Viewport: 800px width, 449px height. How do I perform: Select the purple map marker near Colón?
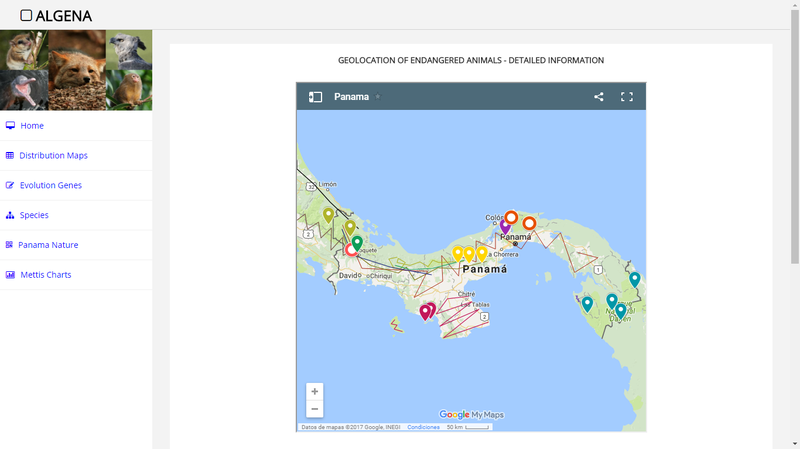pos(505,227)
